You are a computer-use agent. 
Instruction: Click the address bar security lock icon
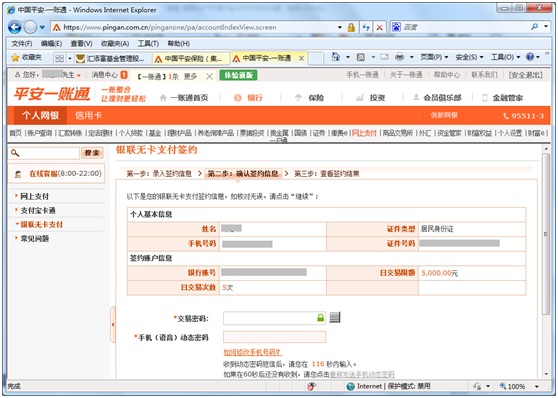point(351,27)
